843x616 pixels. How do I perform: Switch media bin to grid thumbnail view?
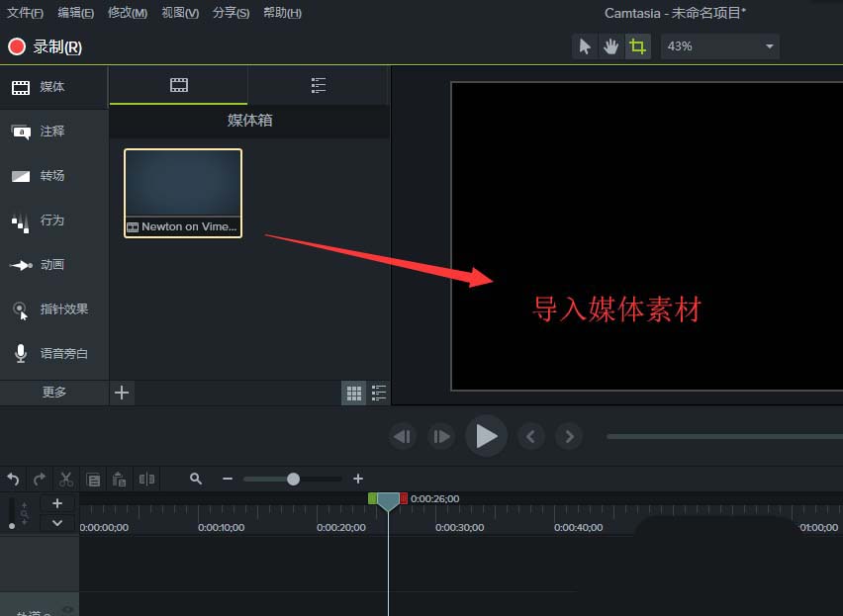354,394
